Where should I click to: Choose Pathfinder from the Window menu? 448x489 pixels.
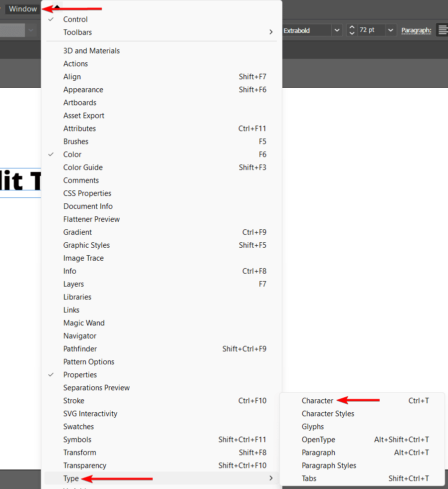(80, 349)
